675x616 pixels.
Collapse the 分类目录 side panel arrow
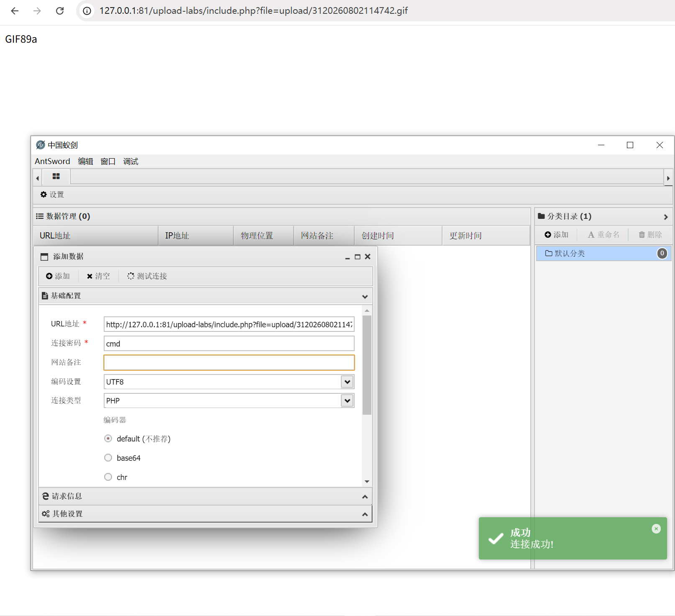point(665,217)
